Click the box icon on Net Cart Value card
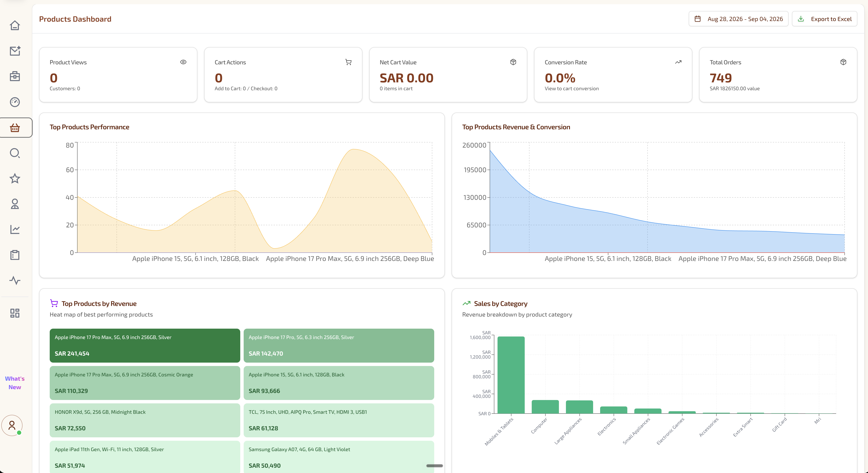The width and height of the screenshot is (868, 473). click(x=513, y=62)
